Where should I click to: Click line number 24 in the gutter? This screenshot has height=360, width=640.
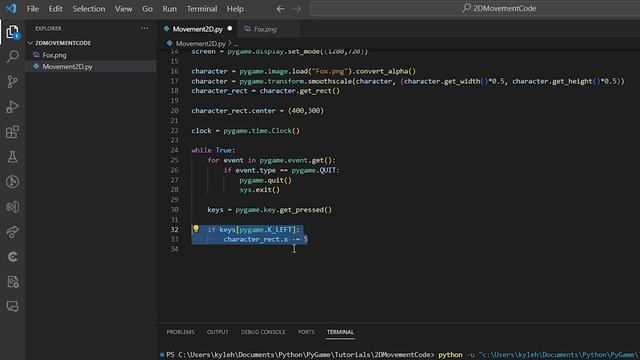pos(174,150)
